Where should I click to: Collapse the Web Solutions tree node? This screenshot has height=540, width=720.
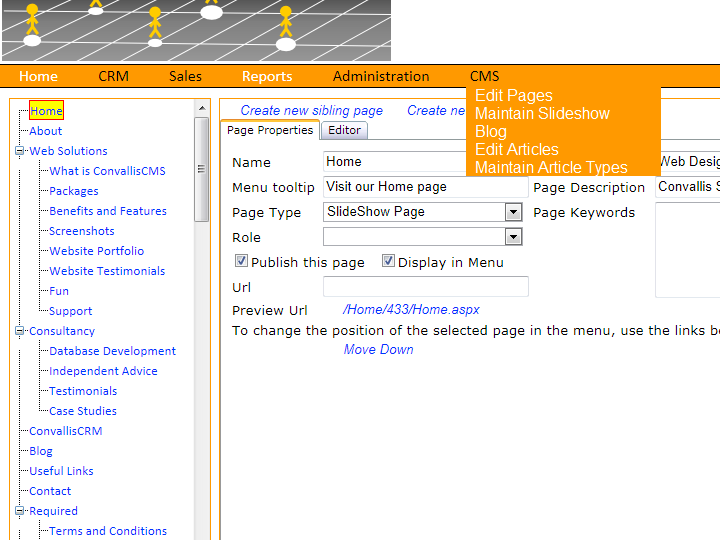coord(19,151)
